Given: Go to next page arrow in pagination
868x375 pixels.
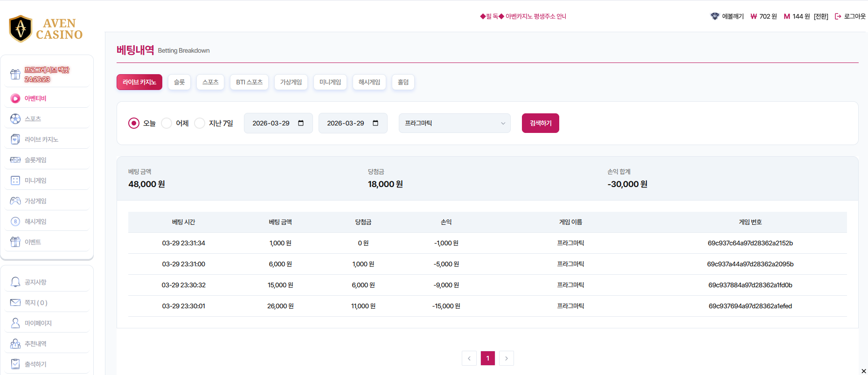Looking at the screenshot, I should (506, 358).
